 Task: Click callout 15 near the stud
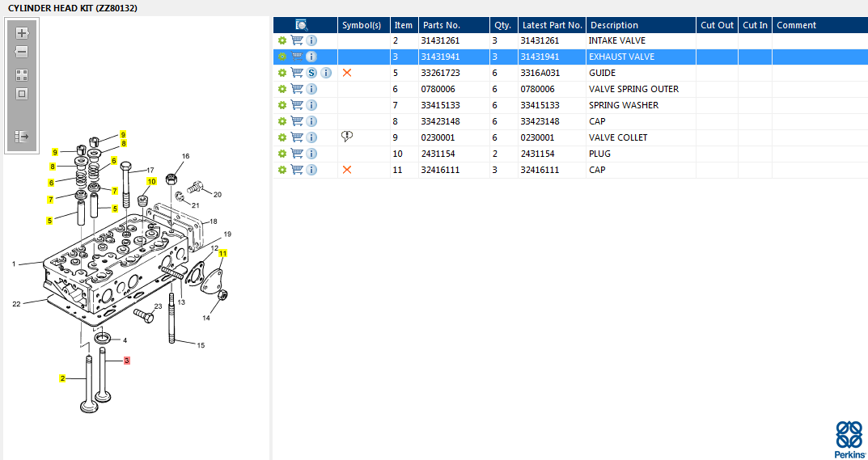click(201, 345)
